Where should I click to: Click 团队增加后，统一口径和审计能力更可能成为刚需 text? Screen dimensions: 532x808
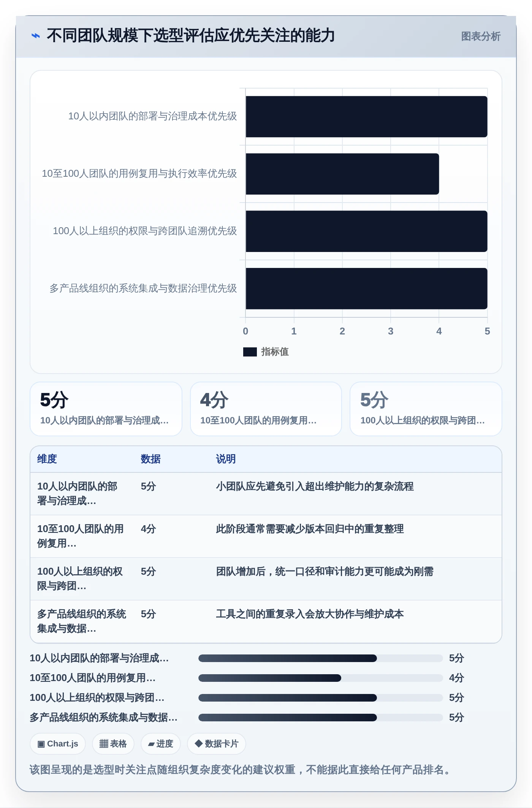325,572
